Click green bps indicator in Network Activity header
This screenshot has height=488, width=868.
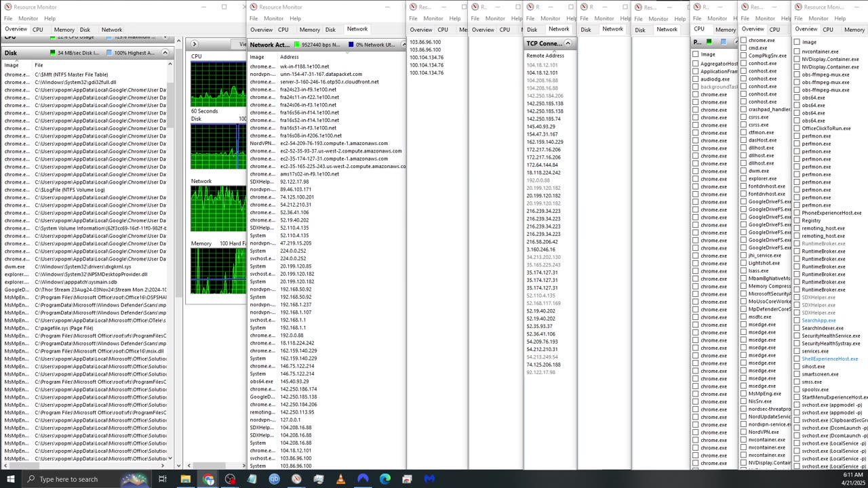[298, 45]
